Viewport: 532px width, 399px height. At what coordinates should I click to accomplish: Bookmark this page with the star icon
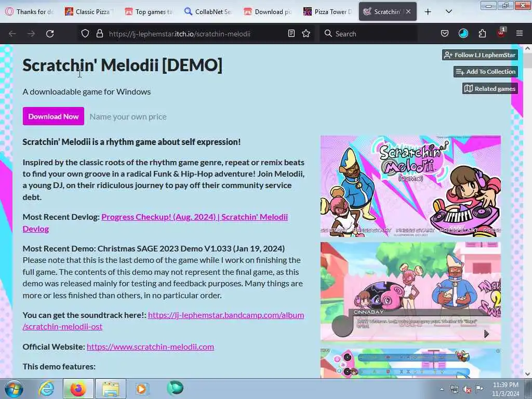point(306,34)
